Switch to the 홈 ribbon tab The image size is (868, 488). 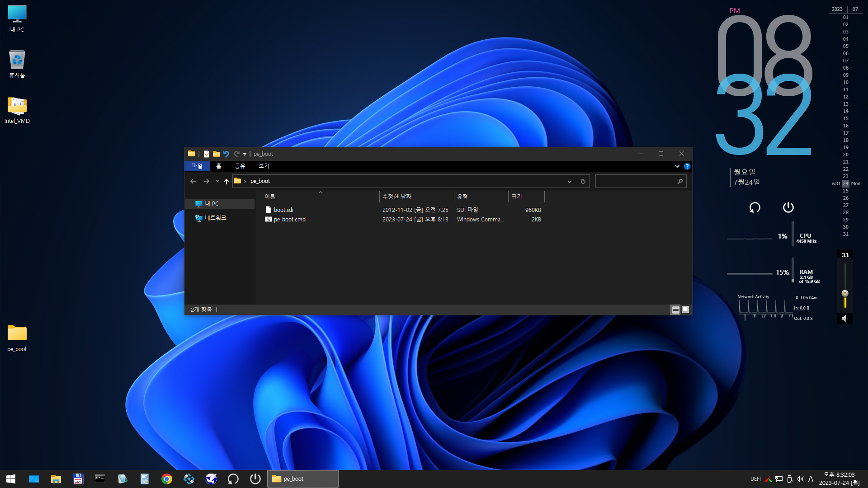coord(219,166)
